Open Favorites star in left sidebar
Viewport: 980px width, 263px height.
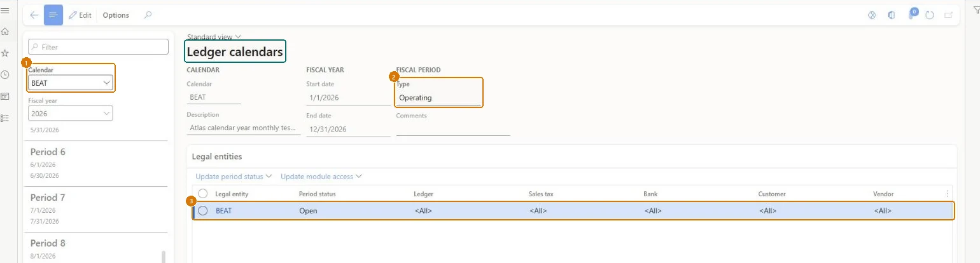(5, 53)
